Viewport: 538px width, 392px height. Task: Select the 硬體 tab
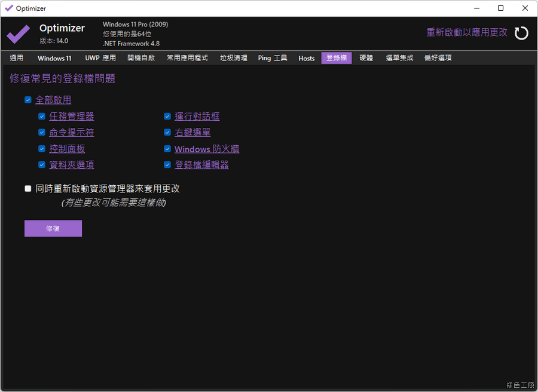click(x=366, y=58)
